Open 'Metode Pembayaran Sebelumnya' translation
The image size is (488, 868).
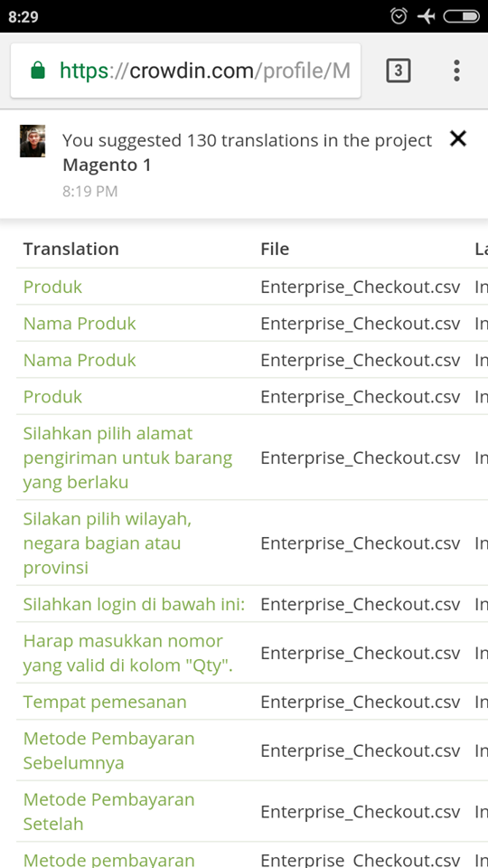(x=109, y=750)
